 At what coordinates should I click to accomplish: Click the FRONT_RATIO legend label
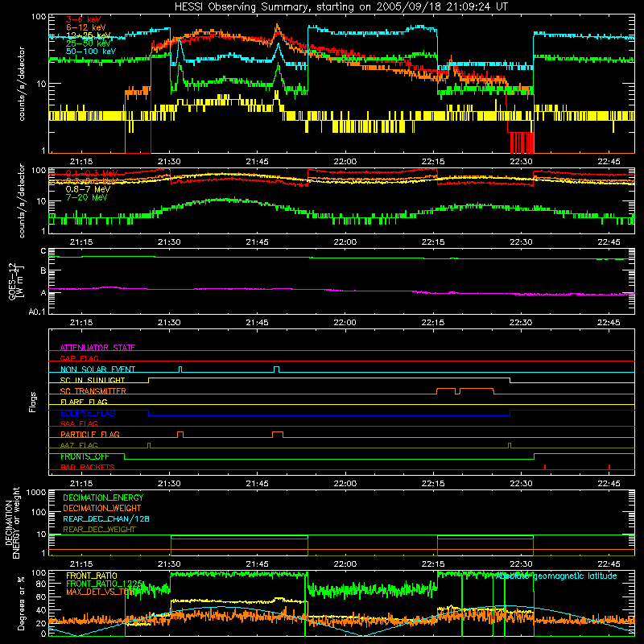92,576
